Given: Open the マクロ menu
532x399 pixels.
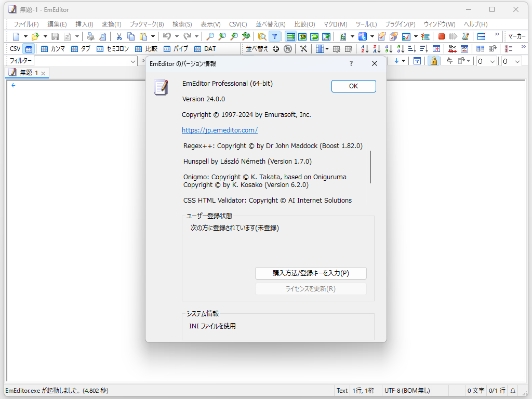Looking at the screenshot, I should 335,24.
